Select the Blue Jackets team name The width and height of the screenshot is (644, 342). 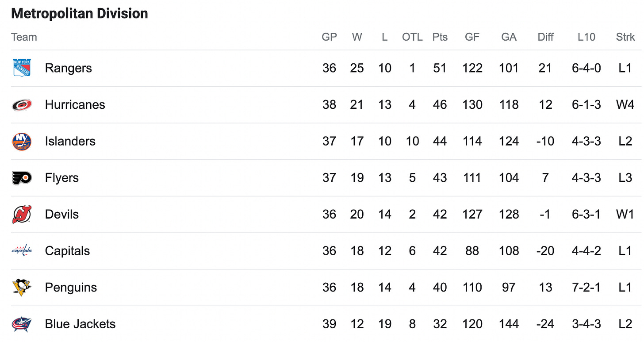(80, 324)
